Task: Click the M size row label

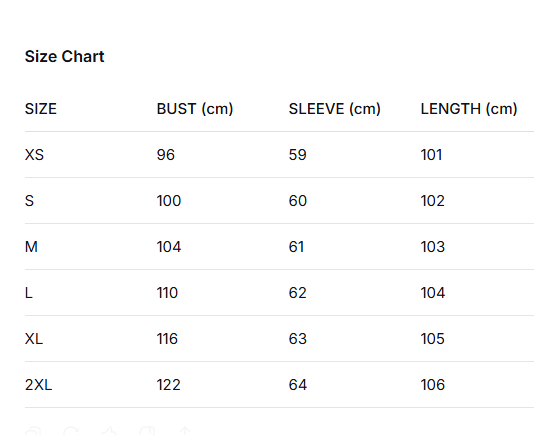Action: click(x=31, y=247)
